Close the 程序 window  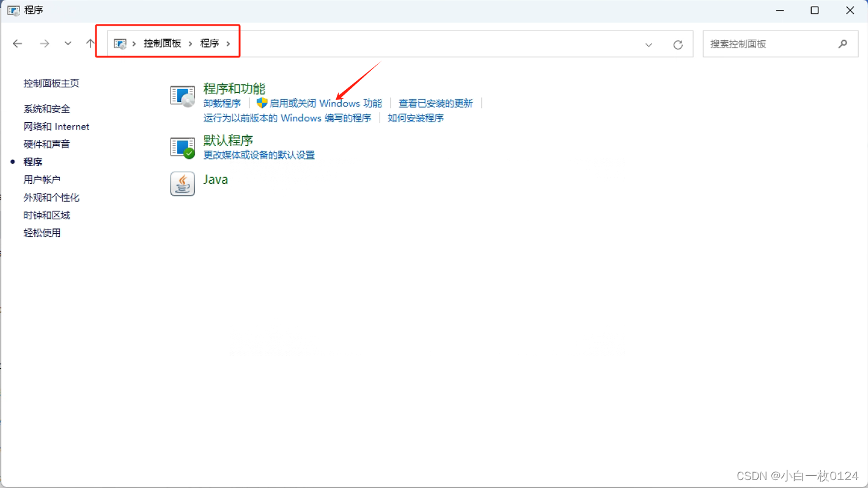[x=850, y=10]
